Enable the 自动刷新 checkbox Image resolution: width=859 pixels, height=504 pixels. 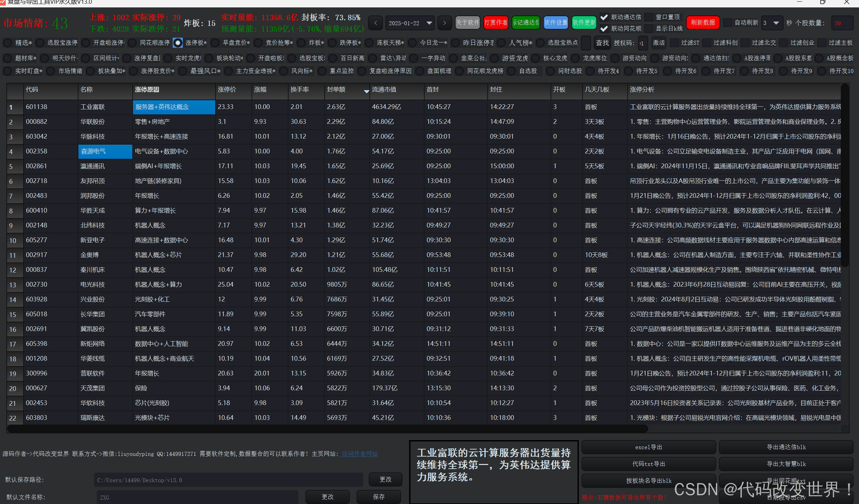pyautogui.click(x=727, y=23)
